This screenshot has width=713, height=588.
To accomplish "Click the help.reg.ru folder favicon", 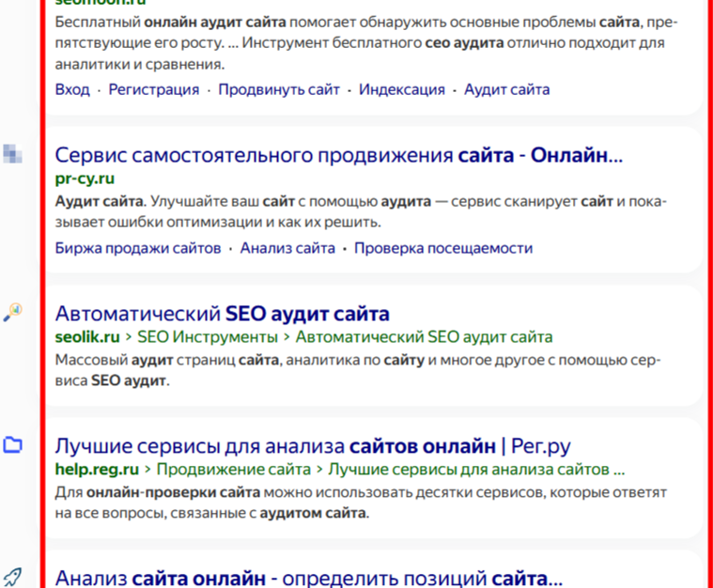I will [12, 444].
